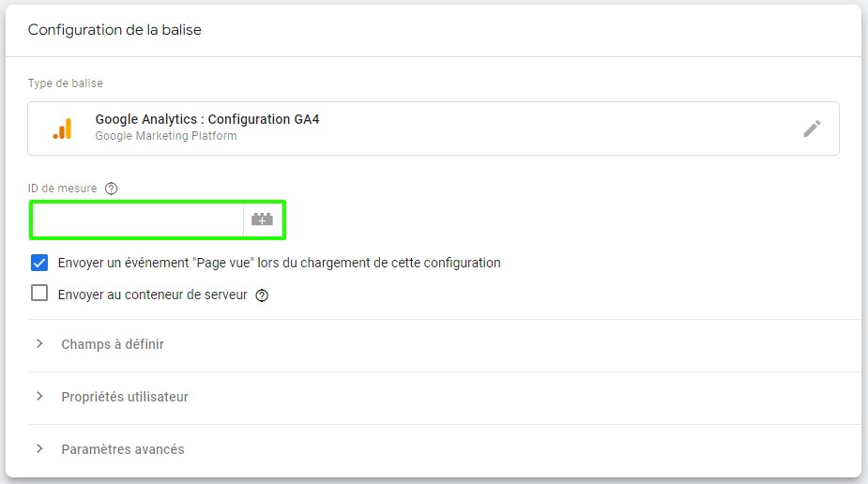Click the ID de mesure input field
The image size is (868, 484).
(138, 219)
